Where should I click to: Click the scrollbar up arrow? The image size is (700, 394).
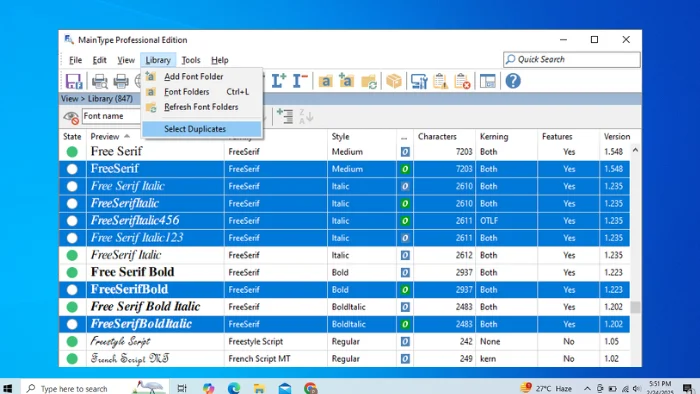[635, 150]
